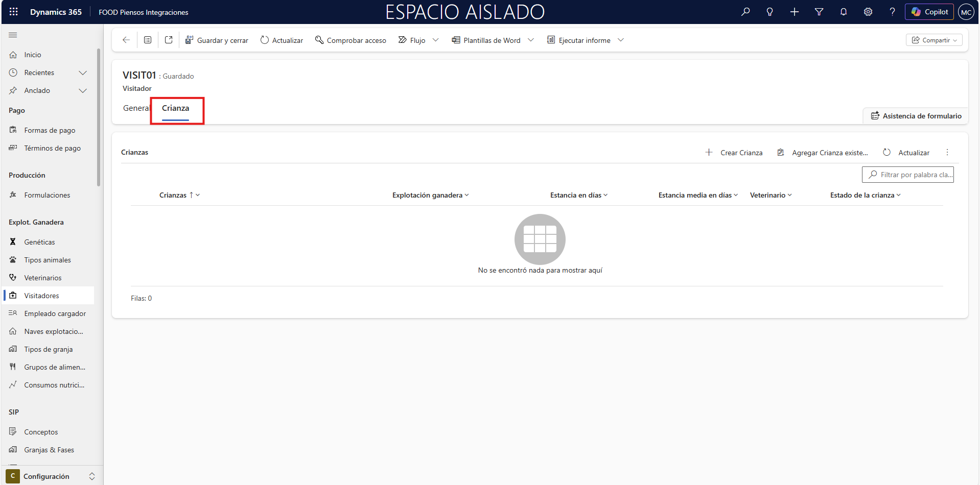This screenshot has height=485, width=980.
Task: Click the lightbulb assistant icon
Action: click(x=769, y=12)
